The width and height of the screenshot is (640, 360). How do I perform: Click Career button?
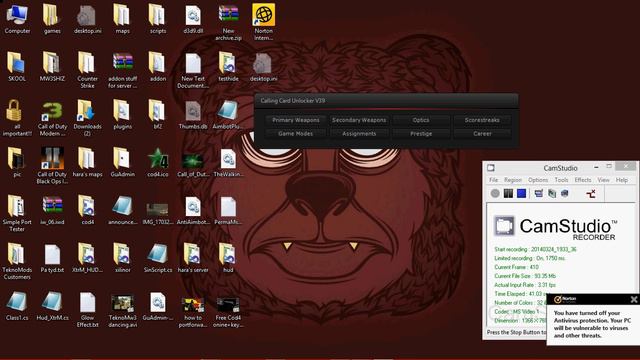482,134
